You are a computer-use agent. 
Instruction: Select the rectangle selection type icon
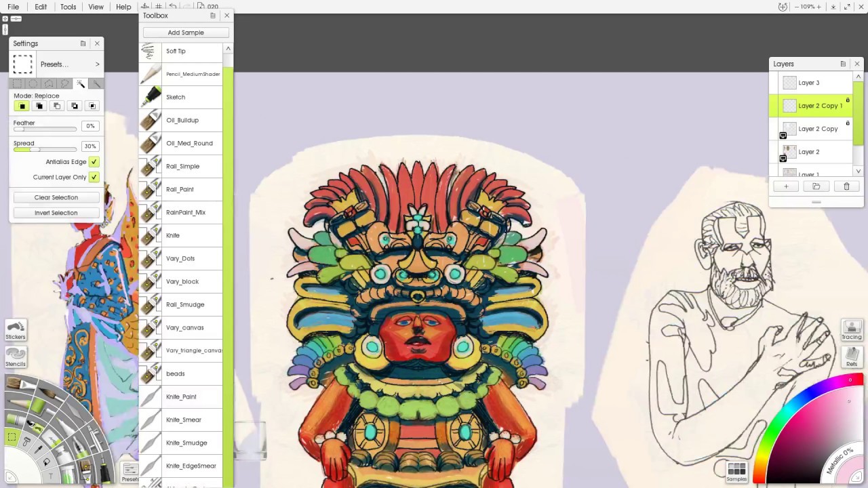[x=18, y=84]
